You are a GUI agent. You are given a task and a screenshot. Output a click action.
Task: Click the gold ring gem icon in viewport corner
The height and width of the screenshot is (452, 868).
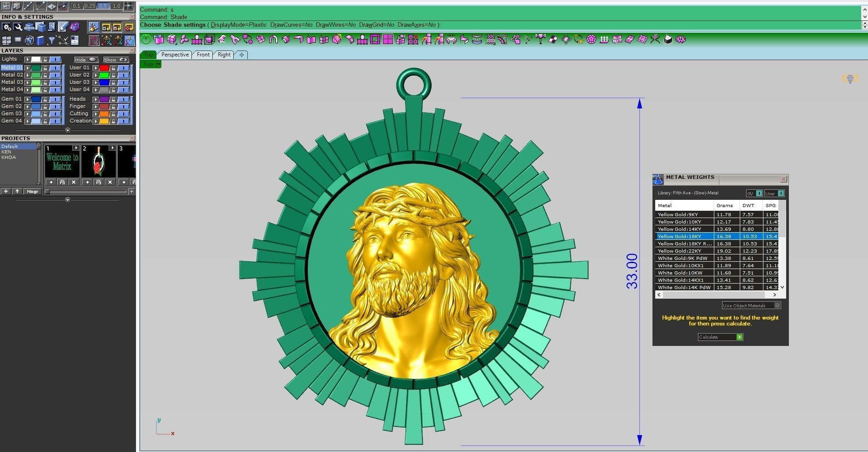(x=850, y=79)
